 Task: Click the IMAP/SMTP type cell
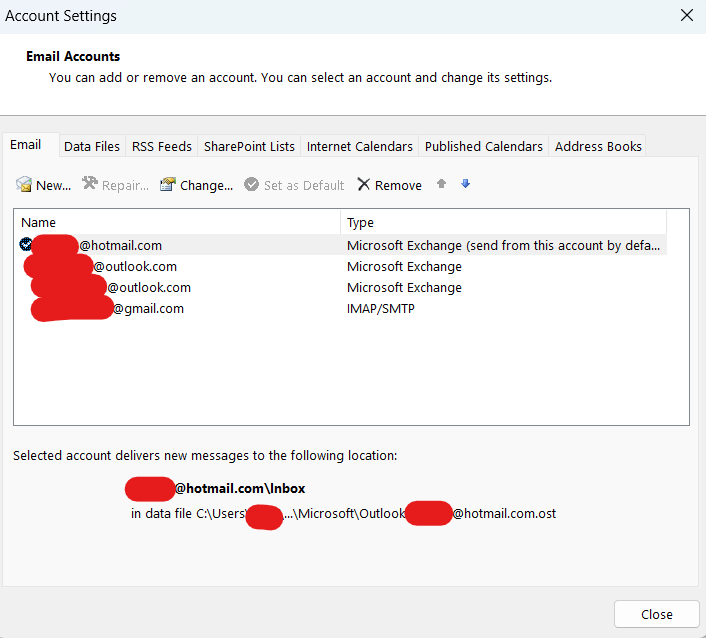[x=380, y=308]
